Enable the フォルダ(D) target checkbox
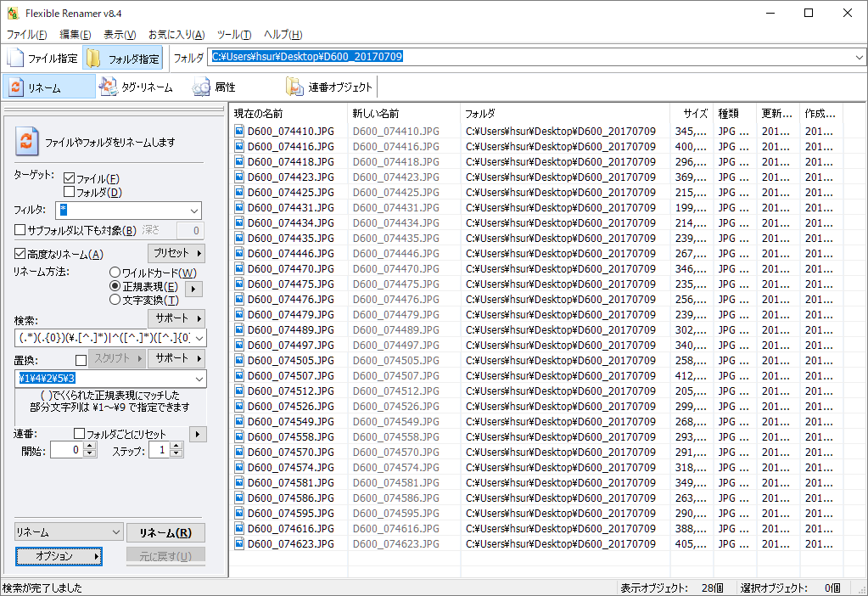Screen dimensions: 868x596 [x=70, y=192]
